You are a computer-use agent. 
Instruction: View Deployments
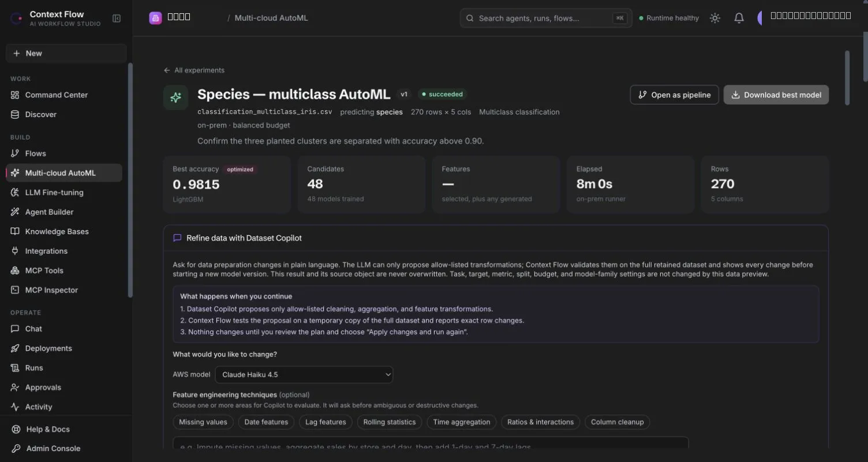pyautogui.click(x=64, y=348)
